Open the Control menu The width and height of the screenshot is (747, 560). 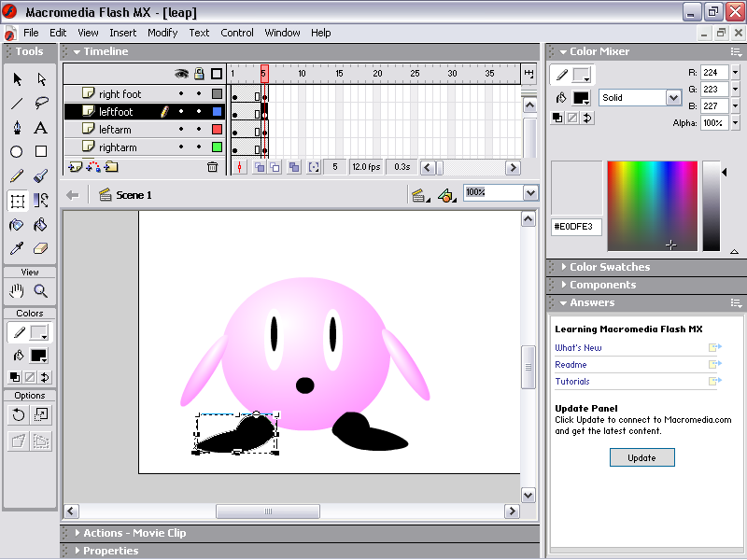coord(237,33)
